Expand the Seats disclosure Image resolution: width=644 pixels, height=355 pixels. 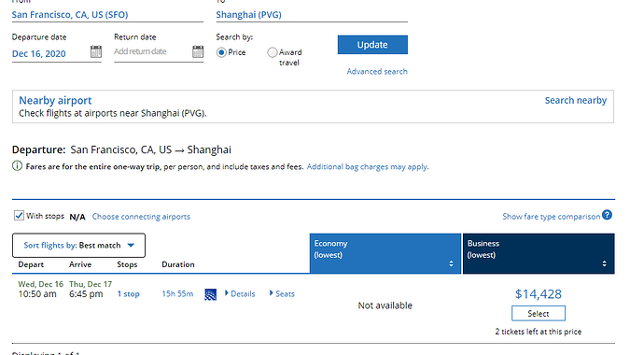[282, 293]
